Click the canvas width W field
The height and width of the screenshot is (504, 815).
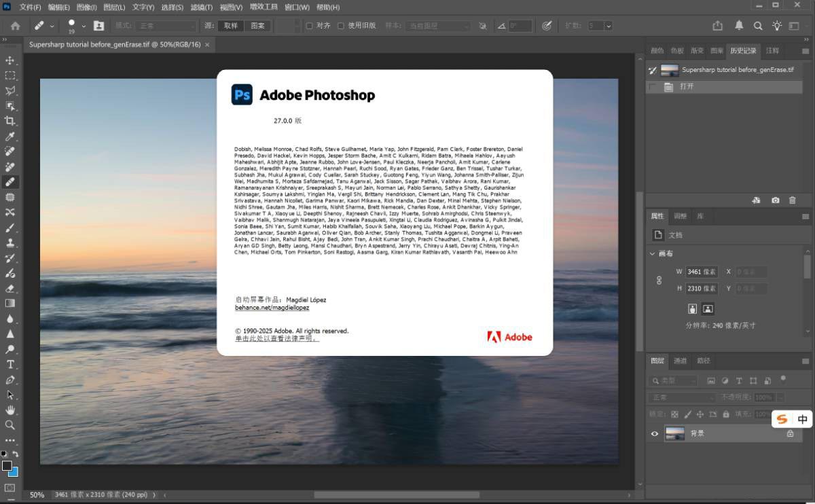point(702,272)
